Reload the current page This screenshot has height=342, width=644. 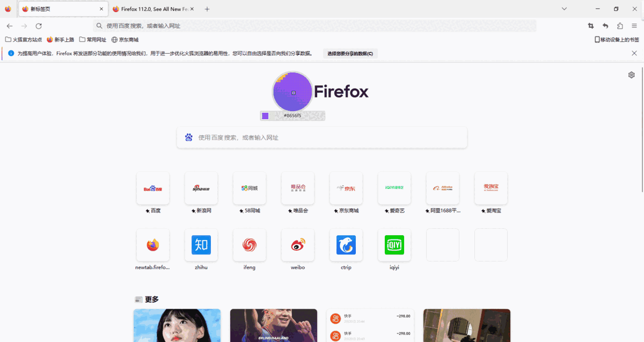38,25
